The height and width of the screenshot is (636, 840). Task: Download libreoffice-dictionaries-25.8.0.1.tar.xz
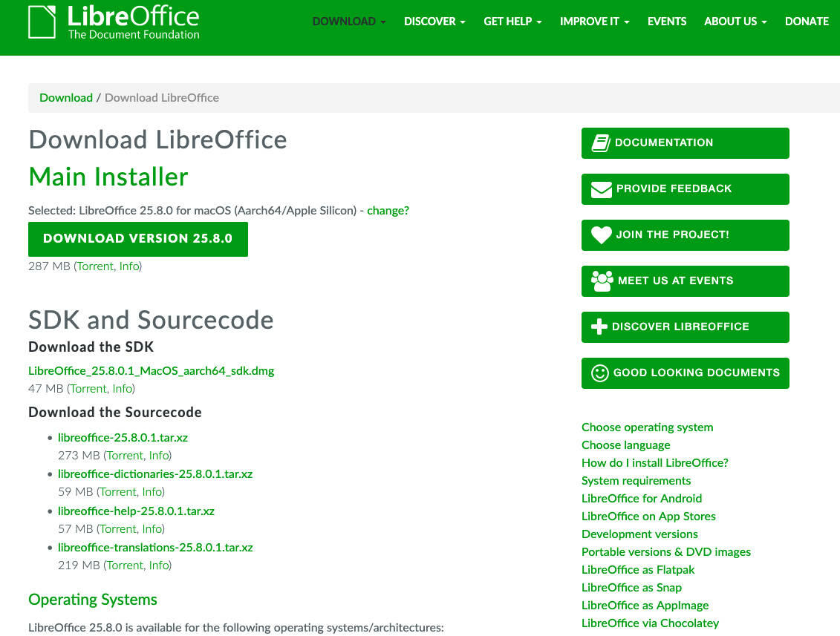(155, 473)
